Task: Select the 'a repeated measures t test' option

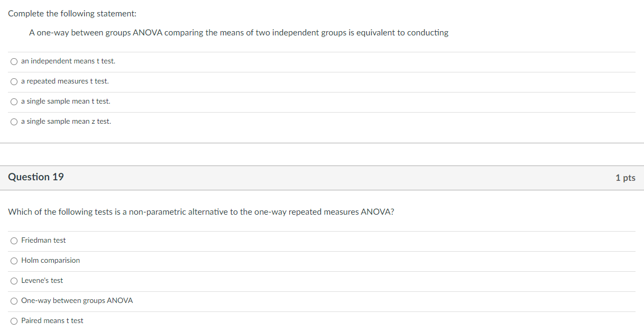Action: coord(14,81)
